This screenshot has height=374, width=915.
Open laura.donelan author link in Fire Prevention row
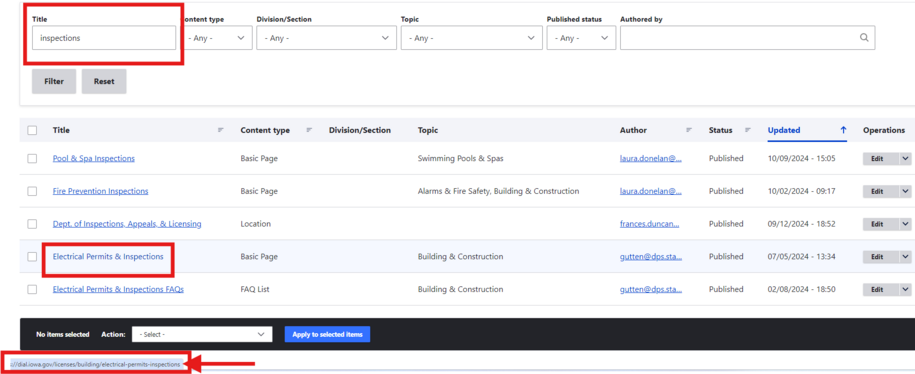pyautogui.click(x=651, y=191)
